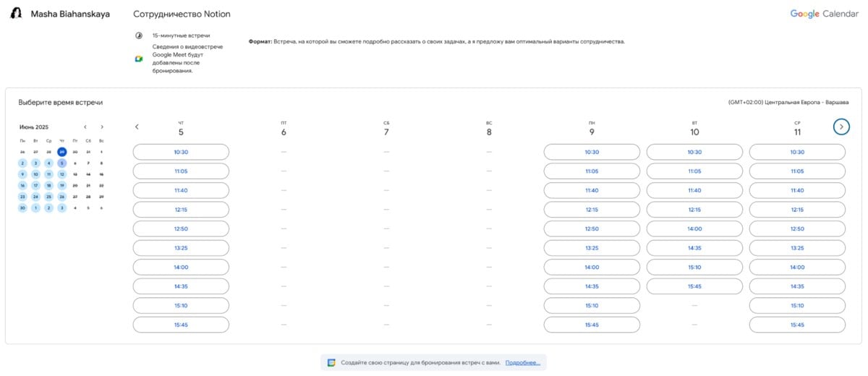Viewport: 868px width, 376px height.
Task: Pick 12:15 under Wednesday 11
Action: [x=797, y=210]
